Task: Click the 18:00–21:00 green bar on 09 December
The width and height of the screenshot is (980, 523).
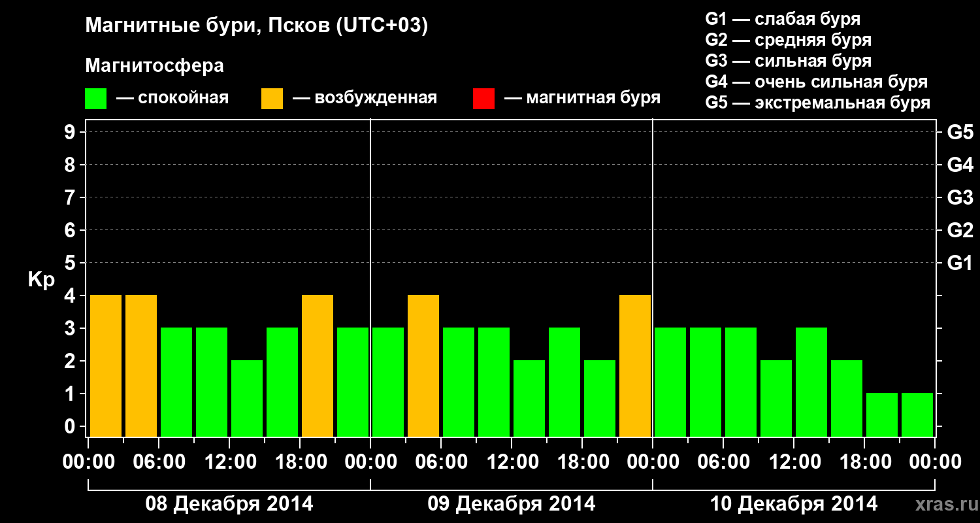Action: 600,398
